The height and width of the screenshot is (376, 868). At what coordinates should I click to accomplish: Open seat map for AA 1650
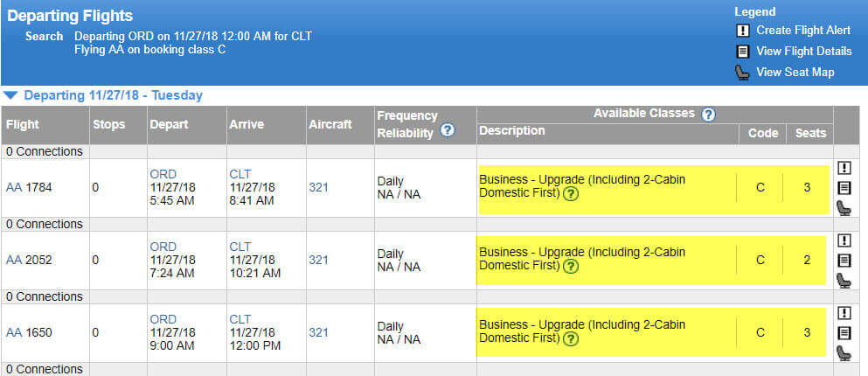pos(844,353)
